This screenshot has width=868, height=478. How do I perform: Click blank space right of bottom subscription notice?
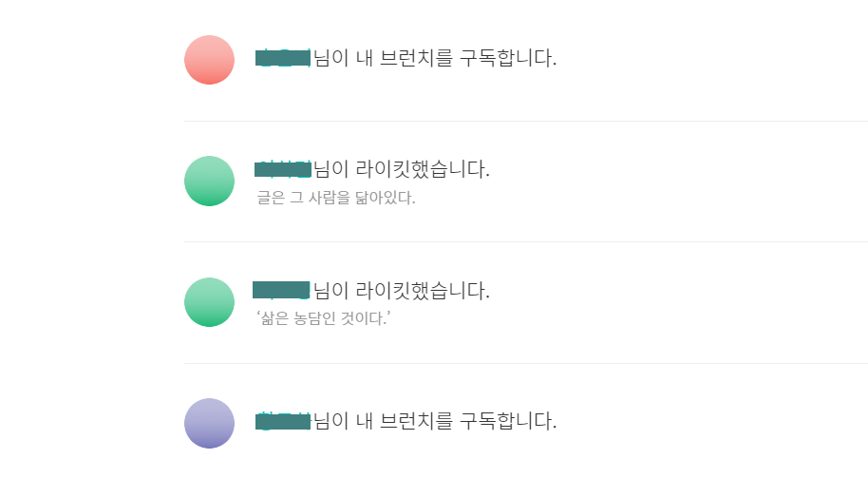712,420
